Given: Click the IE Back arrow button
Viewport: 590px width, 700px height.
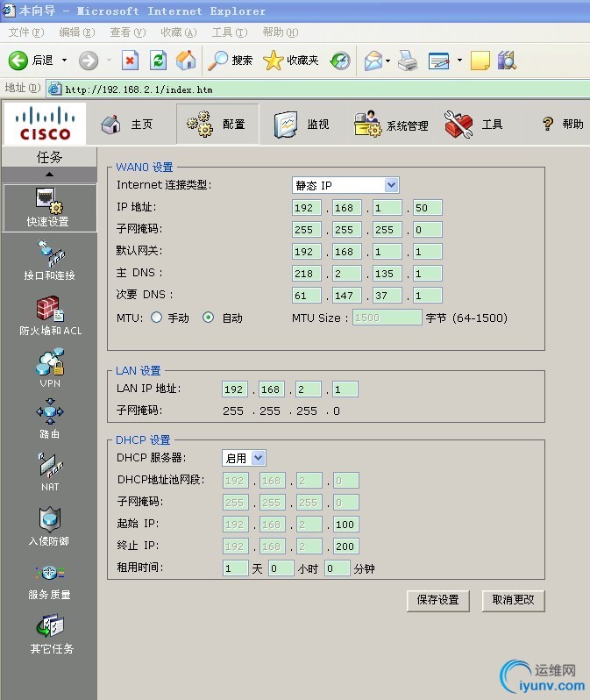Looking at the screenshot, I should pyautogui.click(x=18, y=61).
